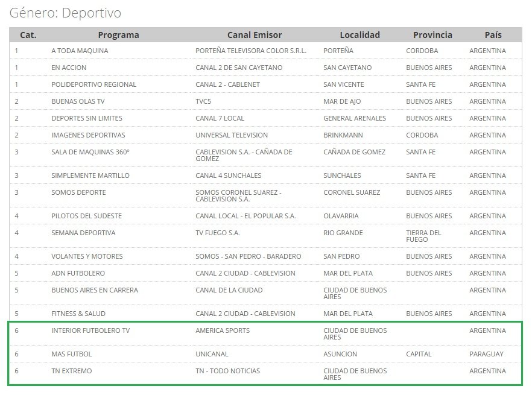Click the UNICANAL channel cell
Image resolution: width=532 pixels, height=395 pixels.
pos(212,354)
